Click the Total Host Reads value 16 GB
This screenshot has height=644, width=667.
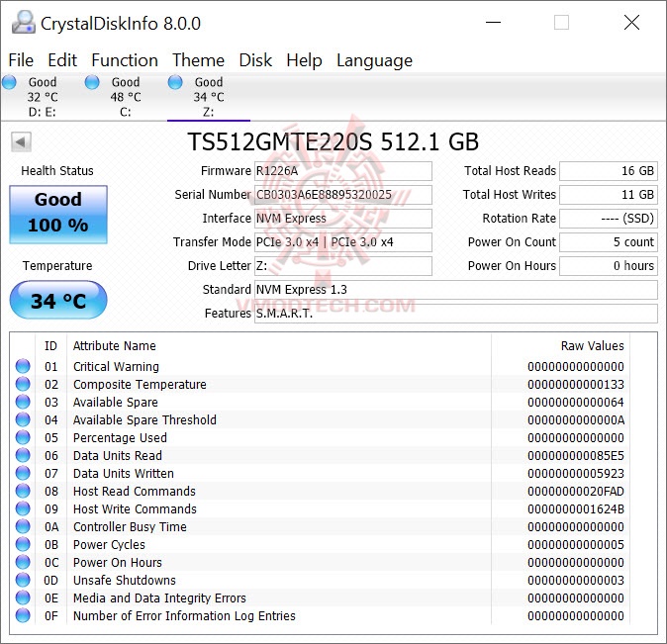(609, 171)
